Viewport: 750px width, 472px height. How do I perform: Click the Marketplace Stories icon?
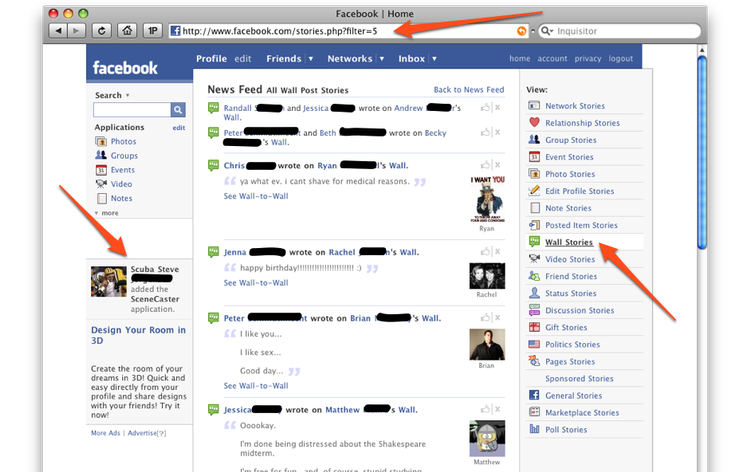[534, 412]
